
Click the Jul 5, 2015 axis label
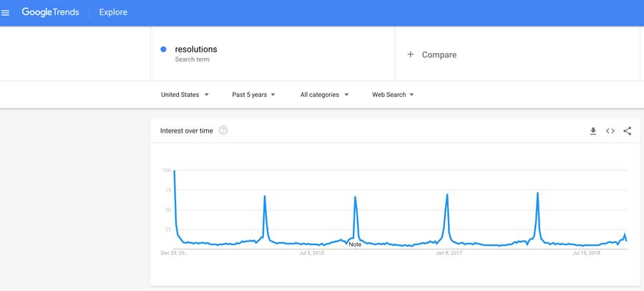pyautogui.click(x=312, y=253)
